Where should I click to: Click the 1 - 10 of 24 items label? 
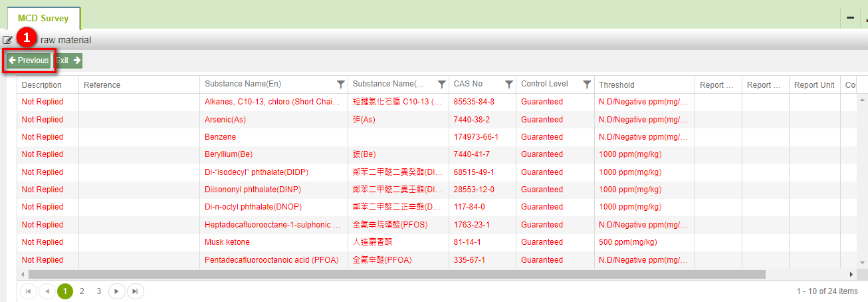point(827,291)
